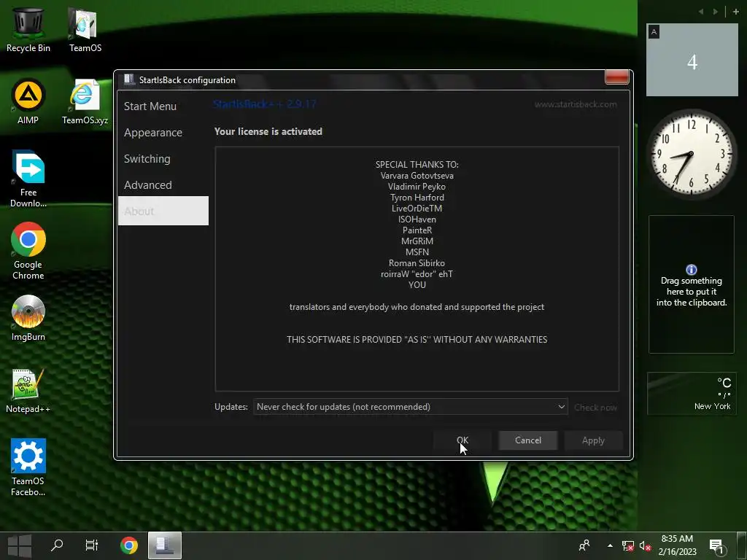Open the TeamOS desktop shortcut
The width and height of the screenshot is (747, 560).
pyautogui.click(x=85, y=28)
